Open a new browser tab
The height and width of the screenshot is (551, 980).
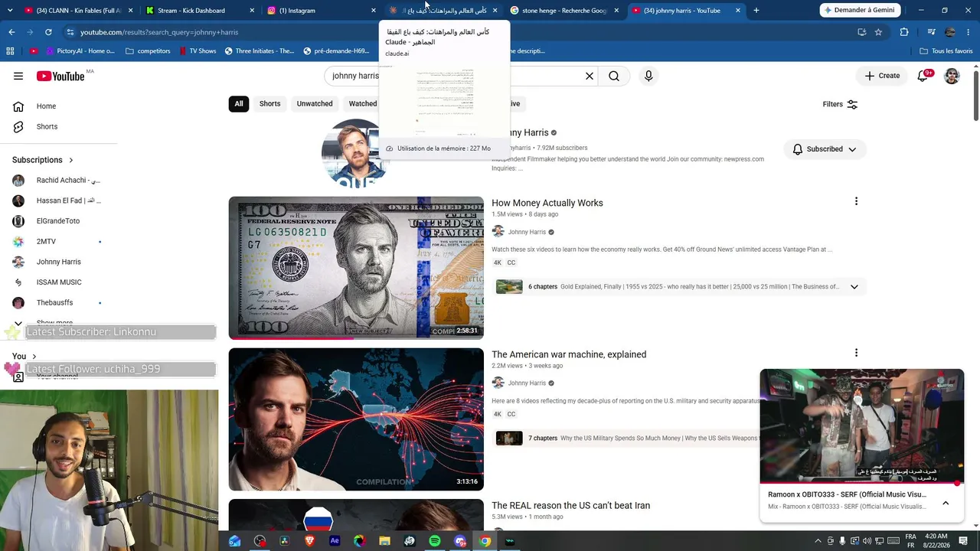click(756, 11)
